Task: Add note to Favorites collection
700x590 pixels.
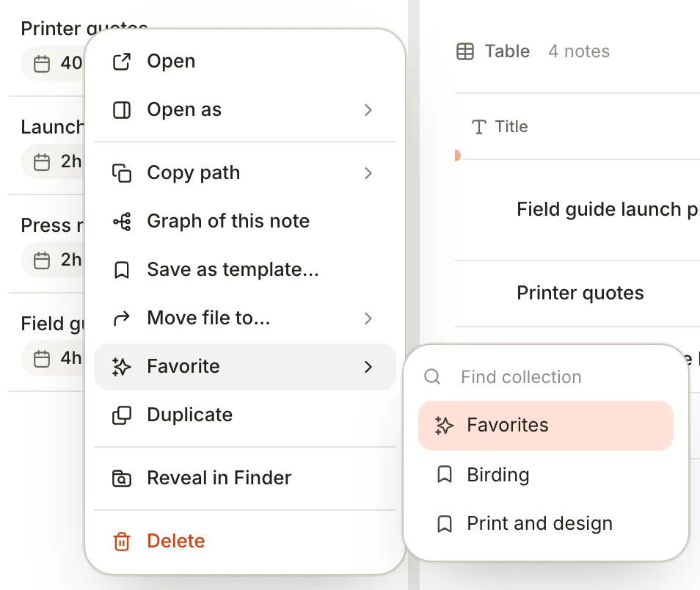Action: [545, 425]
